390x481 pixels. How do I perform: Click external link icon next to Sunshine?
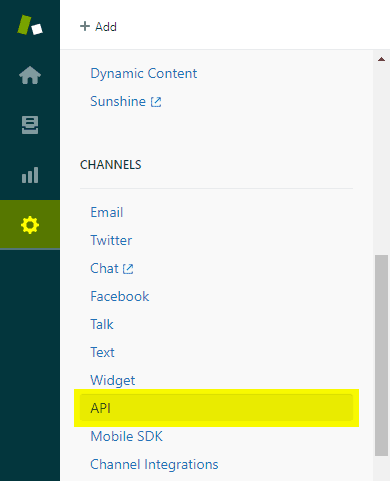(x=156, y=102)
